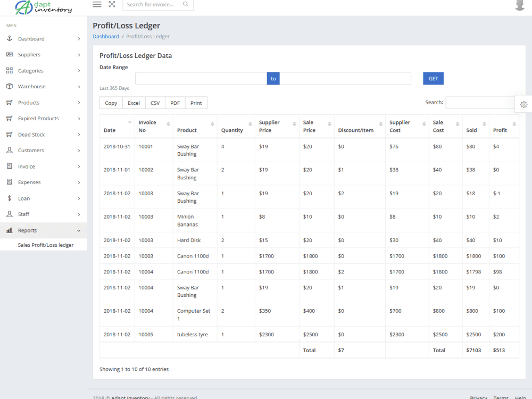Click the Customers person icon

coord(10,150)
